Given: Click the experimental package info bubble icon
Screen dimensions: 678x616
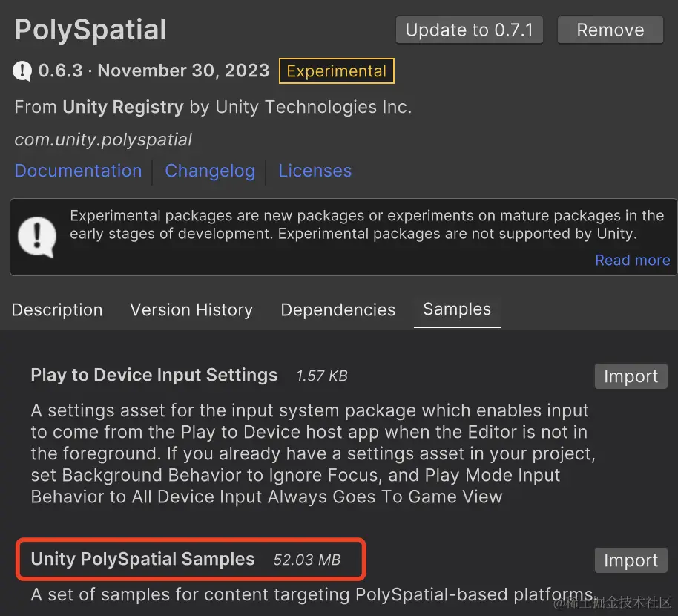Looking at the screenshot, I should tap(36, 237).
